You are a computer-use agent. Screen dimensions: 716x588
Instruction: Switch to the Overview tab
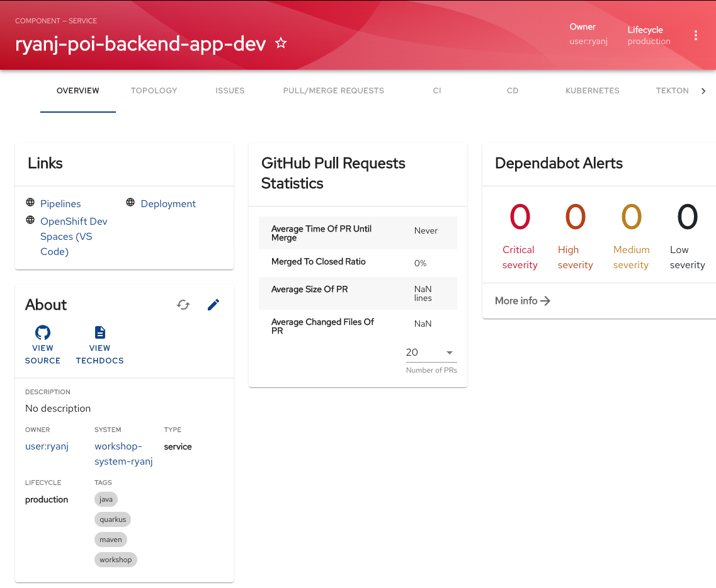78,91
